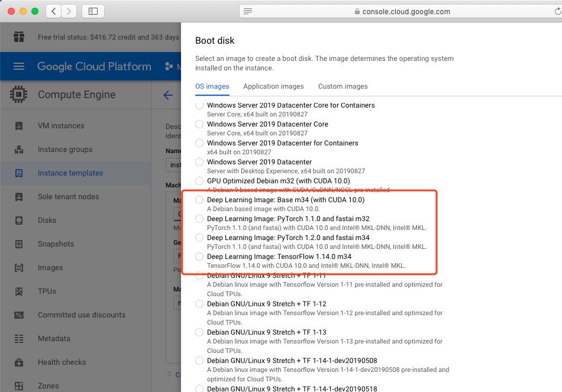Select Debian GNU/Linux 9 Stretch + TF 1-13
562x392 pixels.
199,332
